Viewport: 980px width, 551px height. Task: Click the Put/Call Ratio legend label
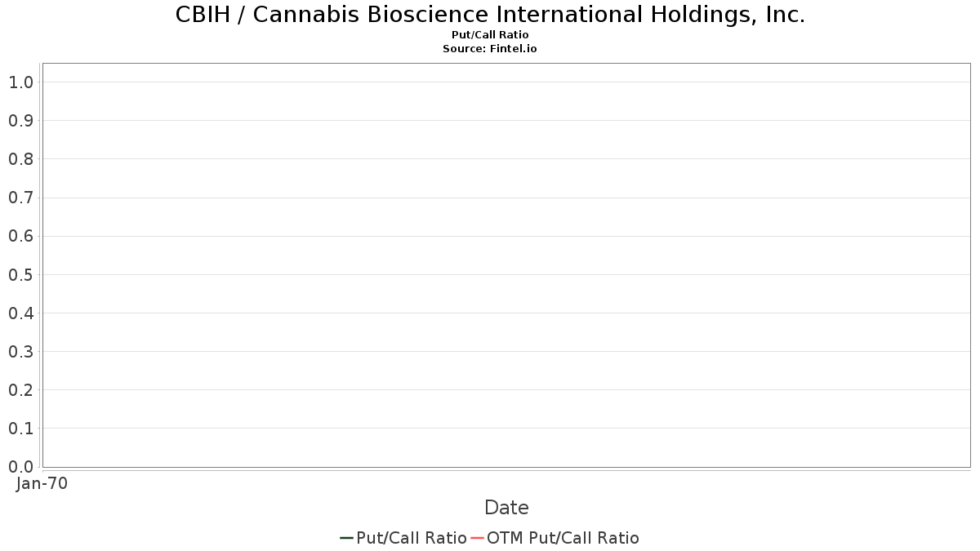412,538
